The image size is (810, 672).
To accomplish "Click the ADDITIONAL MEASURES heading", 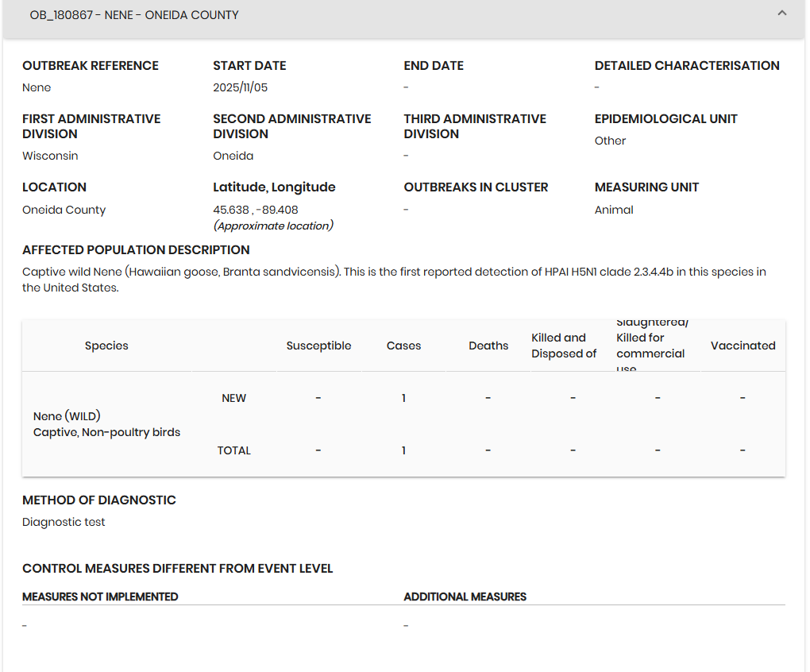I will (x=465, y=597).
